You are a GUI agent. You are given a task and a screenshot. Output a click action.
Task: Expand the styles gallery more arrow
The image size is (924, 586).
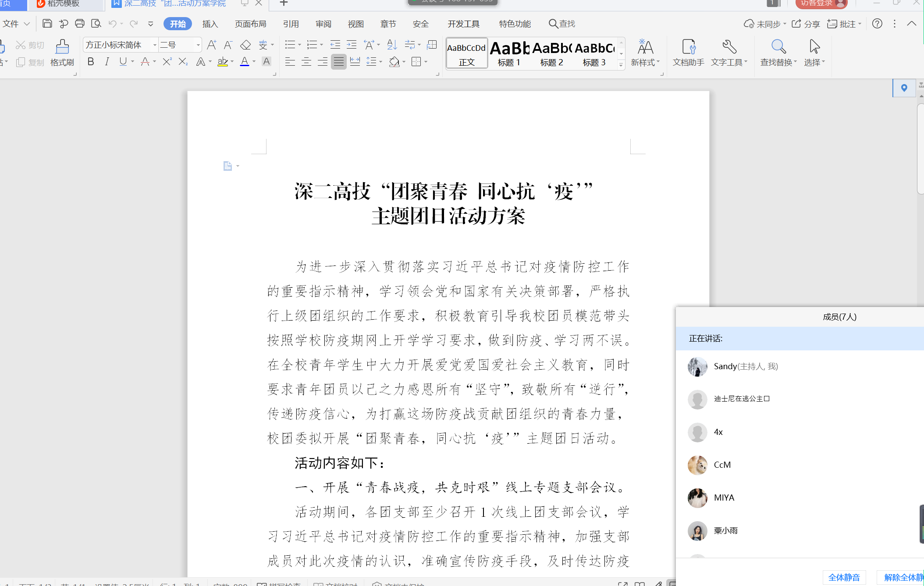pos(621,65)
